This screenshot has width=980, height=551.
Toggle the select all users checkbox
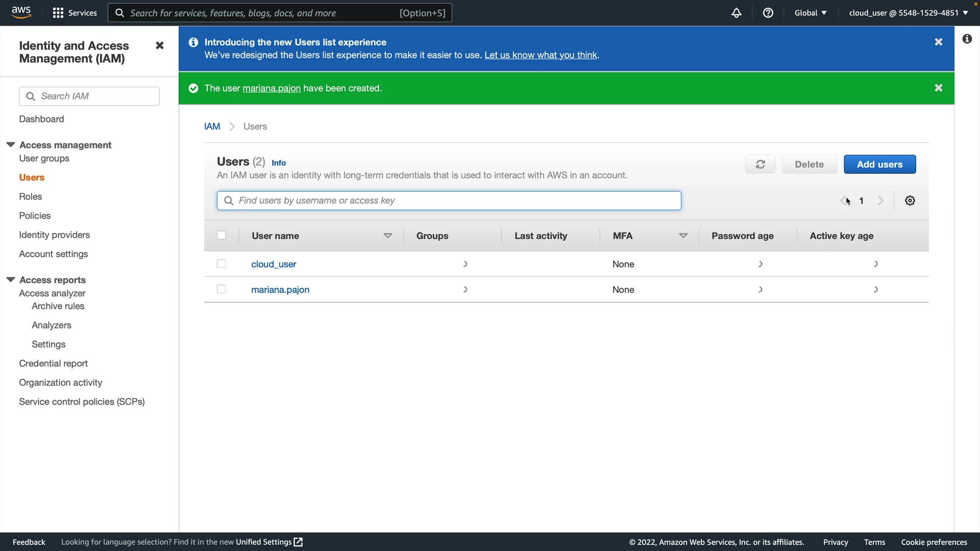coord(221,235)
